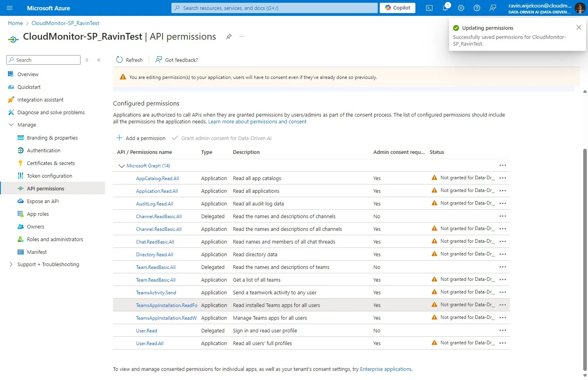Click Got feedback? button
This screenshot has width=588, height=380.
click(177, 60)
